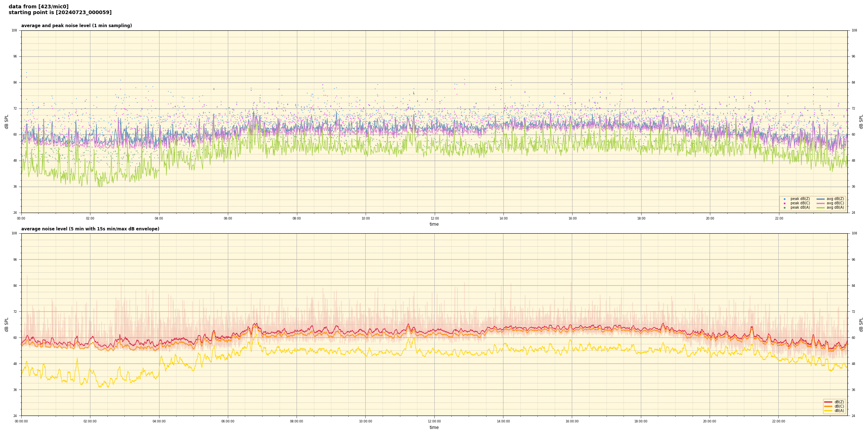Click yellow dB(A) swatch in bottom legend
Viewport: 868px width, 434px height.
click(x=828, y=410)
